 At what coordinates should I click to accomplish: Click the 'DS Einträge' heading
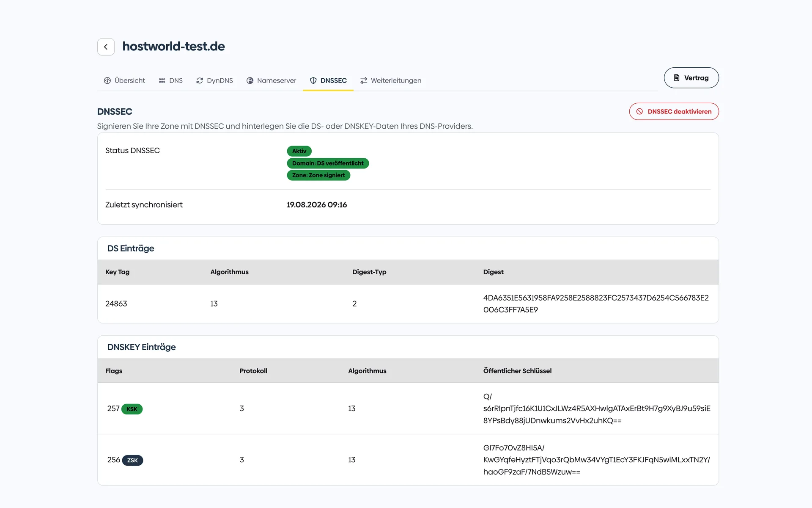[131, 248]
